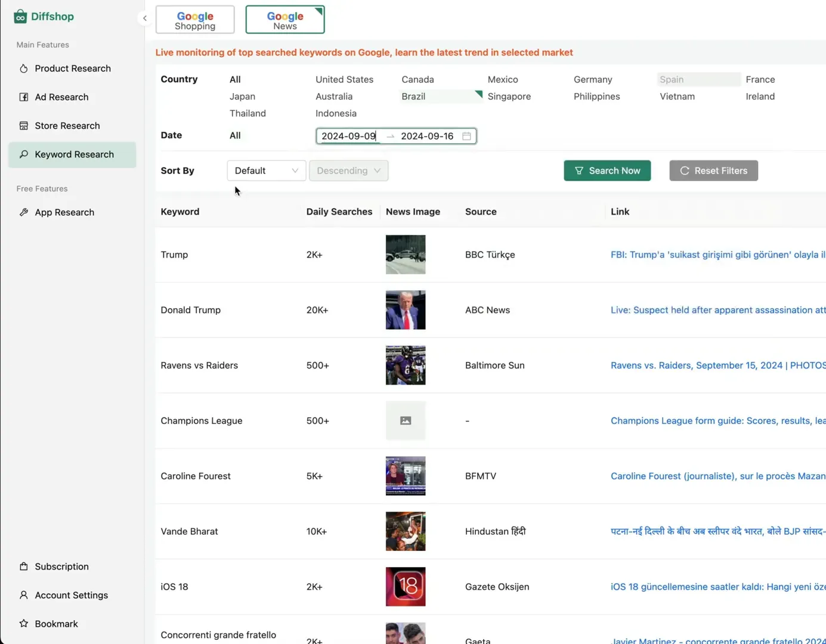Click the Keyword Research magnifier icon
Viewport: 826px width, 644px height.
tap(24, 154)
